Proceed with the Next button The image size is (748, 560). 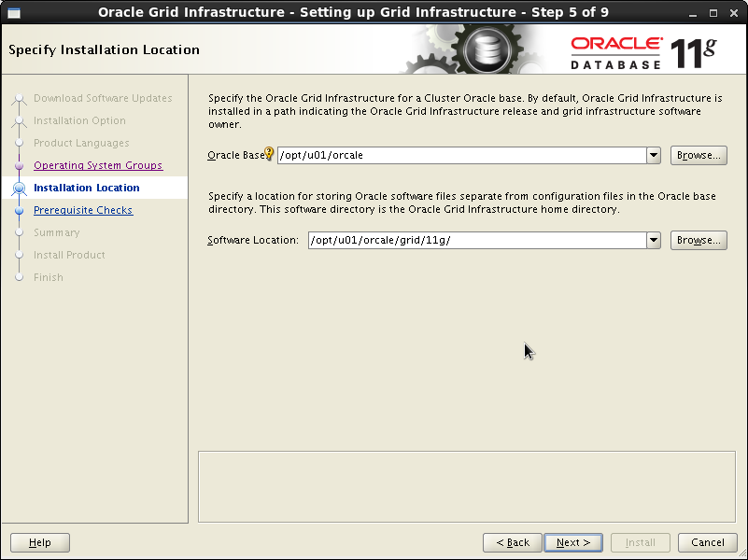pyautogui.click(x=573, y=542)
